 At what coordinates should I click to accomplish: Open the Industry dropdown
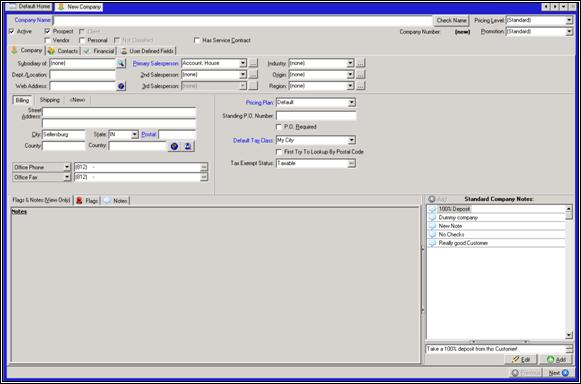tap(350, 63)
